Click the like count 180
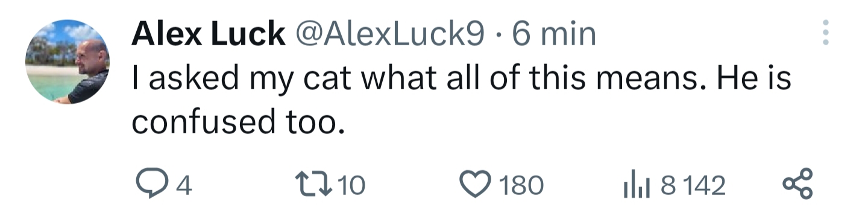868x219 pixels. [x=520, y=186]
